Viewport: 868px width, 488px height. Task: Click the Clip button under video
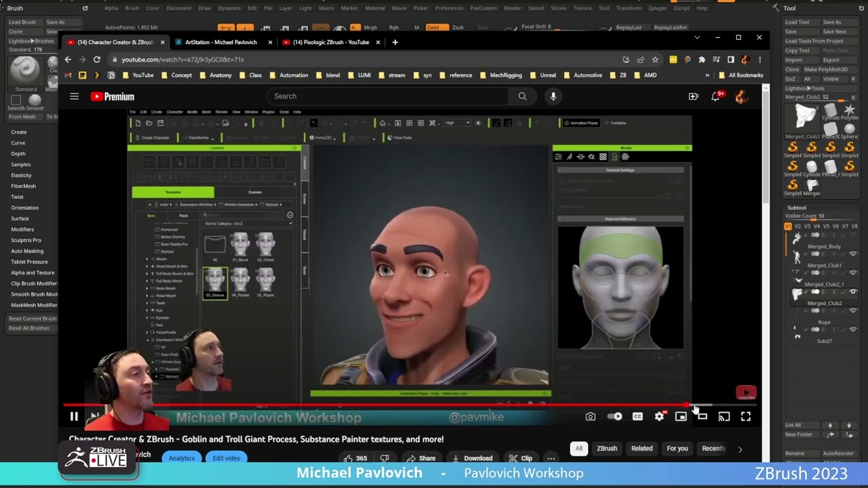[x=521, y=458]
